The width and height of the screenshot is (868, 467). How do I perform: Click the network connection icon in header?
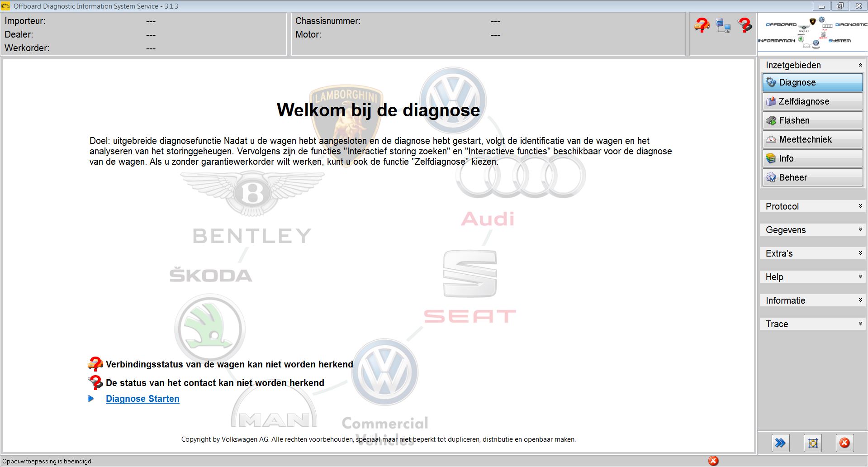723,25
